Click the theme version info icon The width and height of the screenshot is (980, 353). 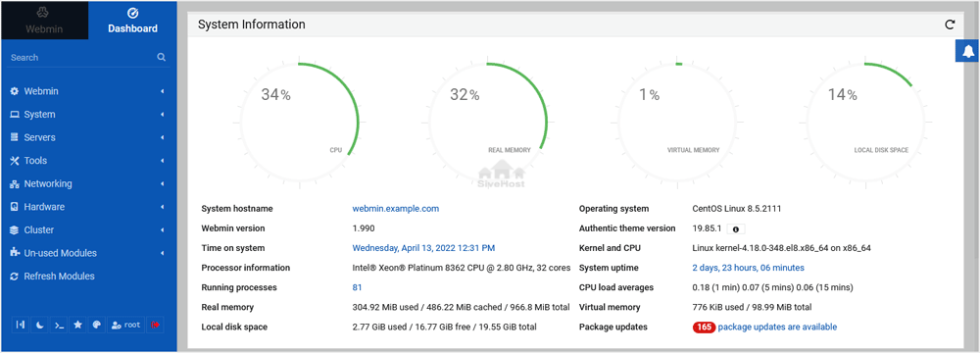tap(735, 228)
